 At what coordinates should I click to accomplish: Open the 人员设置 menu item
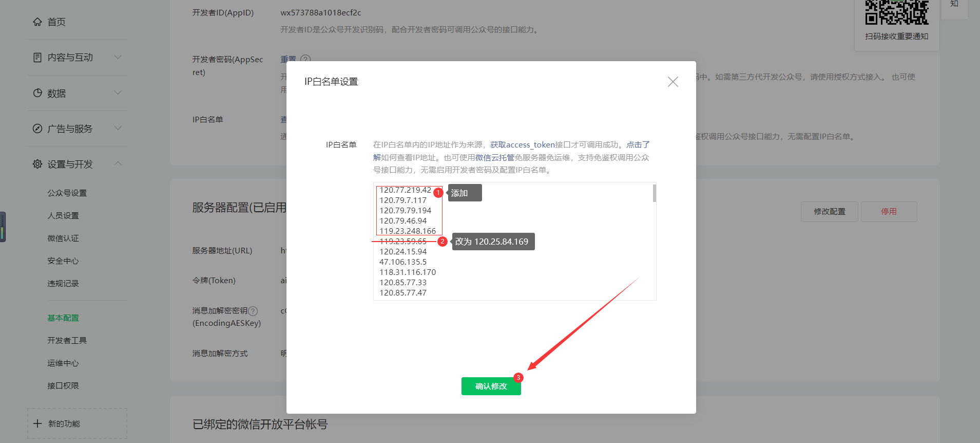click(63, 216)
